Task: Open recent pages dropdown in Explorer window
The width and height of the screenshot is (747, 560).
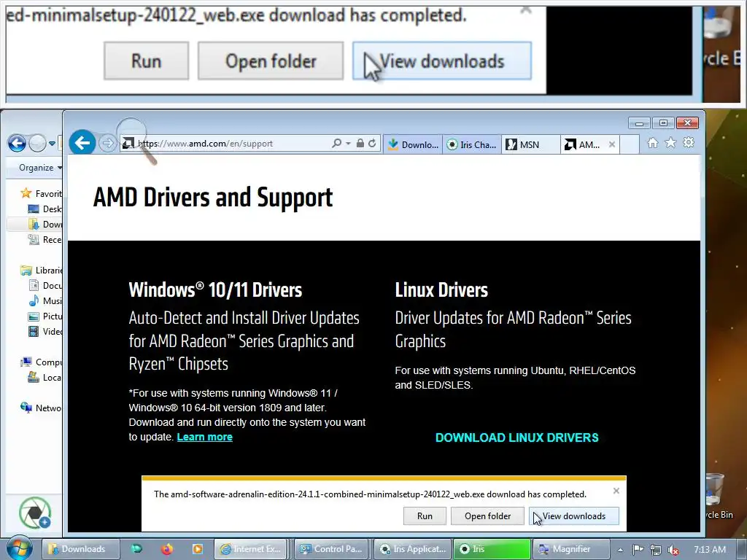Action: pyautogui.click(x=52, y=143)
